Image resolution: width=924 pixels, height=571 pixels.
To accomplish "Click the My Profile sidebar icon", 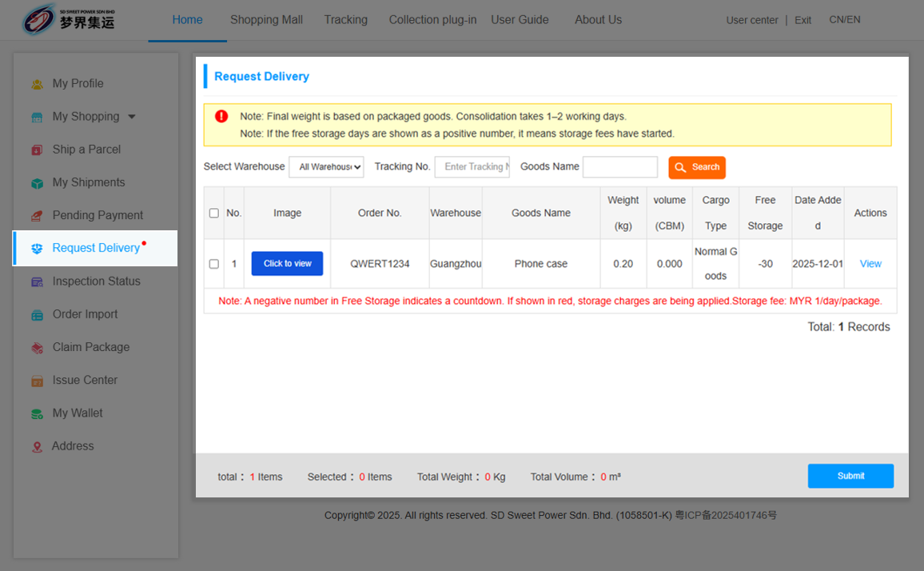I will pos(37,84).
